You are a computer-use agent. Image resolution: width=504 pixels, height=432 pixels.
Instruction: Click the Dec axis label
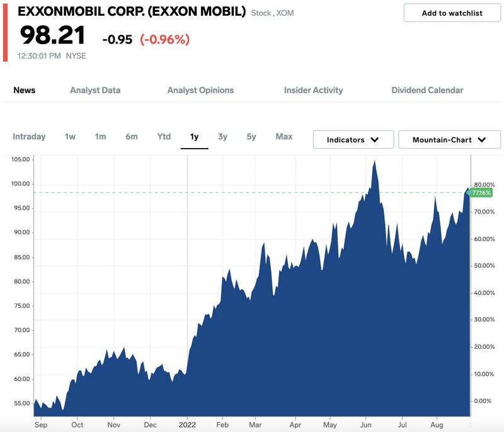[x=150, y=424]
